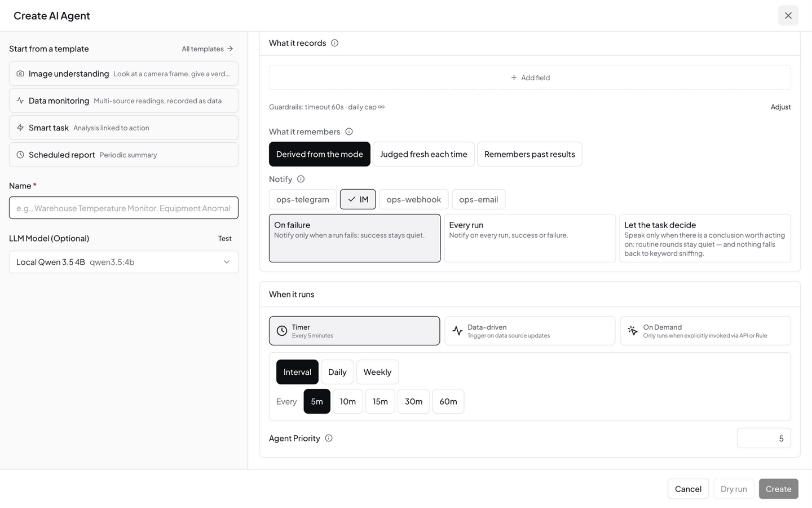Select Remembers past results memory mode
Screen dimensions: 812x508
(x=529, y=154)
